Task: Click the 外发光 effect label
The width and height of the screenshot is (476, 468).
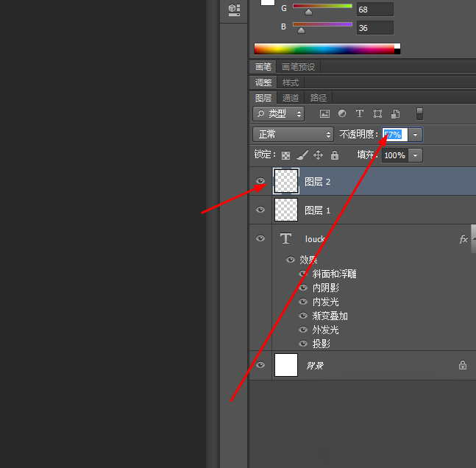Action: [x=325, y=330]
